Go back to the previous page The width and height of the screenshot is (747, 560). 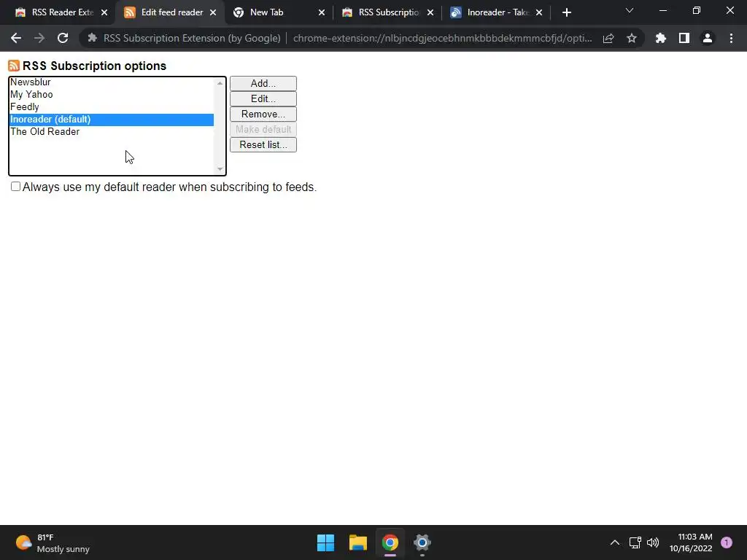(x=16, y=38)
